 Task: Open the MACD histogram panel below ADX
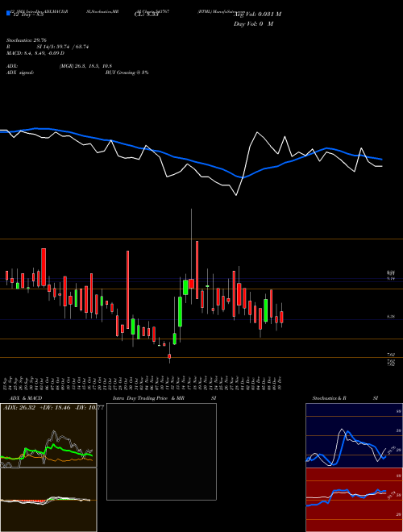[48, 500]
